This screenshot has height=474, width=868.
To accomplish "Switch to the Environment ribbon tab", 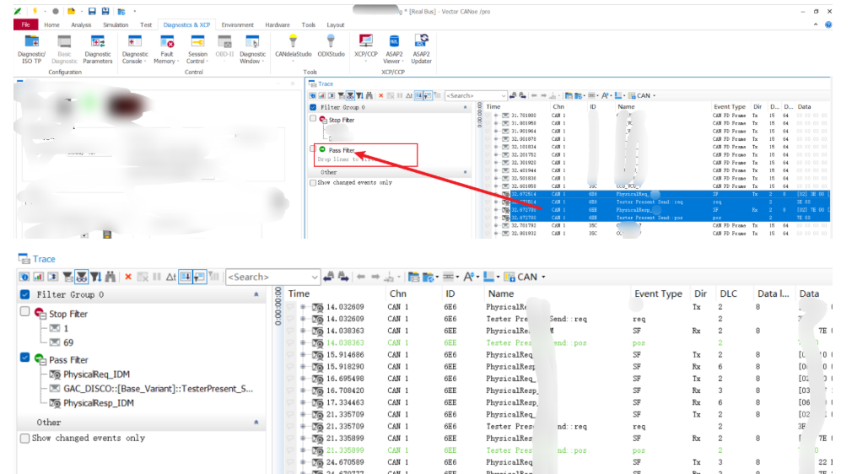I will (238, 25).
